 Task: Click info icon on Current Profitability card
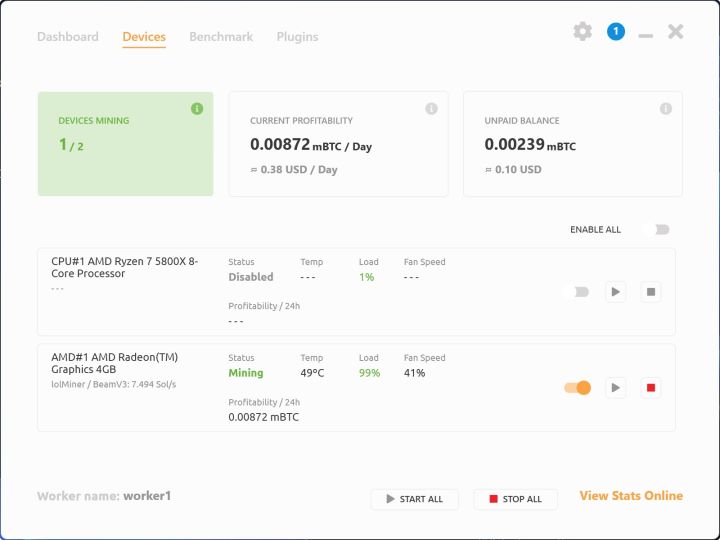pyautogui.click(x=431, y=108)
